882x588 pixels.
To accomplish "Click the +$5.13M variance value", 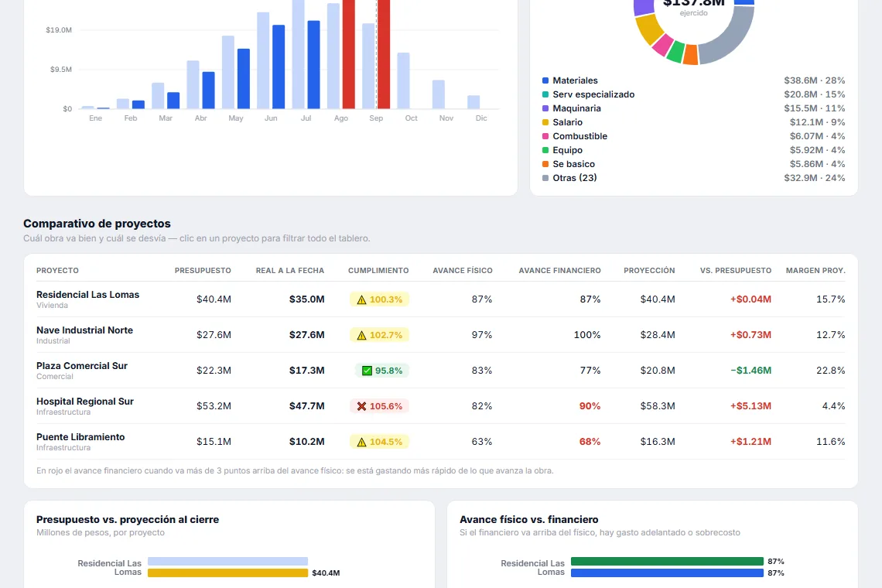I will coord(751,406).
